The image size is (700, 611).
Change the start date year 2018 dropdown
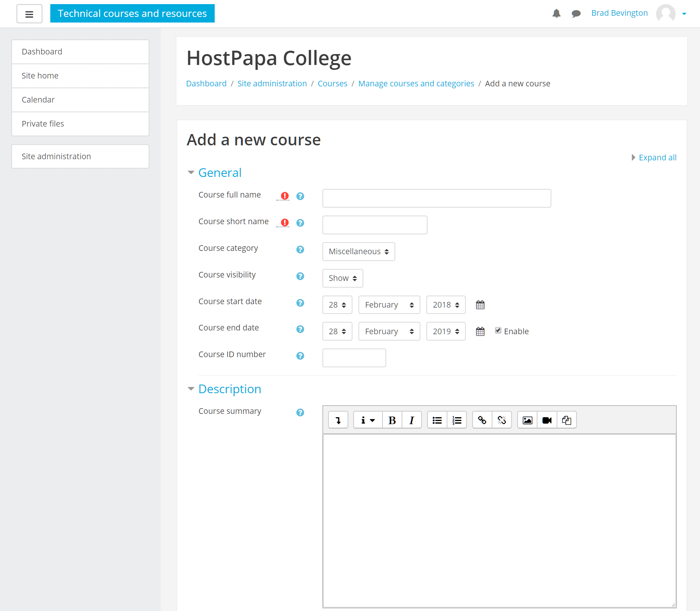coord(446,305)
